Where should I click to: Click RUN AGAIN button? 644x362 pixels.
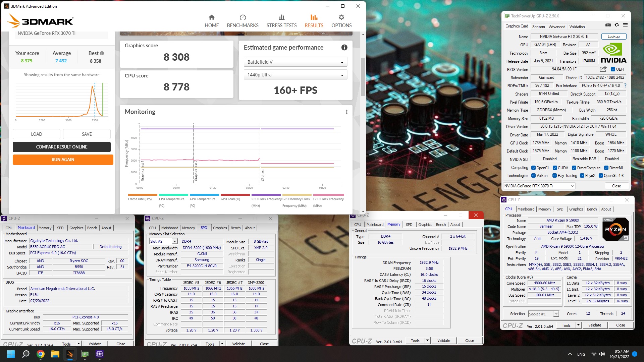coord(63,160)
